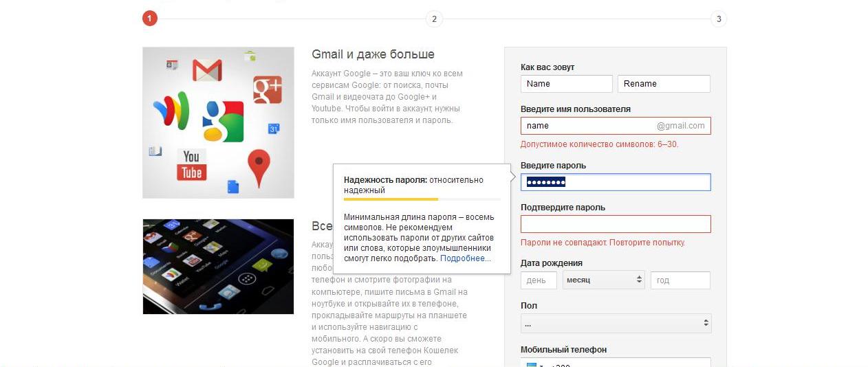The image size is (868, 367).
Task: Click the birth day 'день' field
Action: tap(539, 280)
